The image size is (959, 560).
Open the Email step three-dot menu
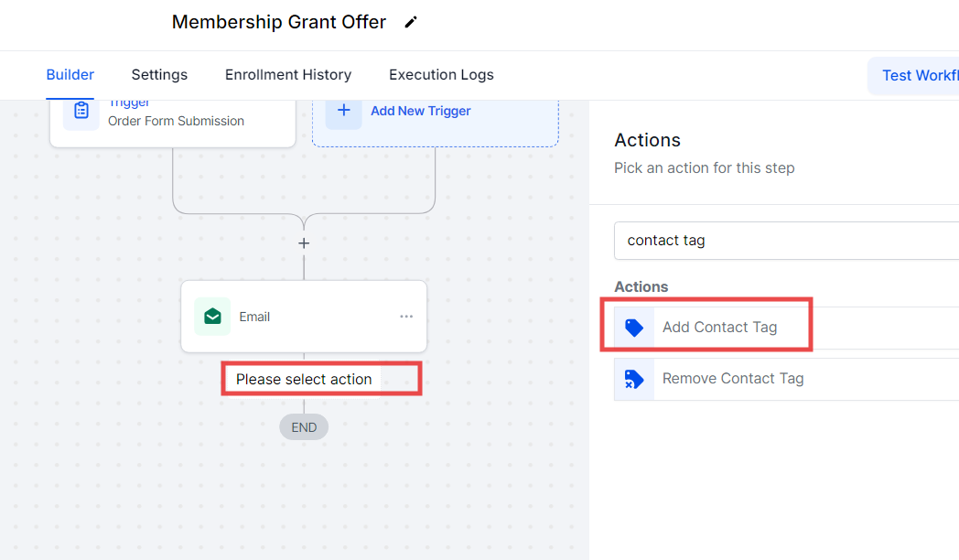click(406, 317)
